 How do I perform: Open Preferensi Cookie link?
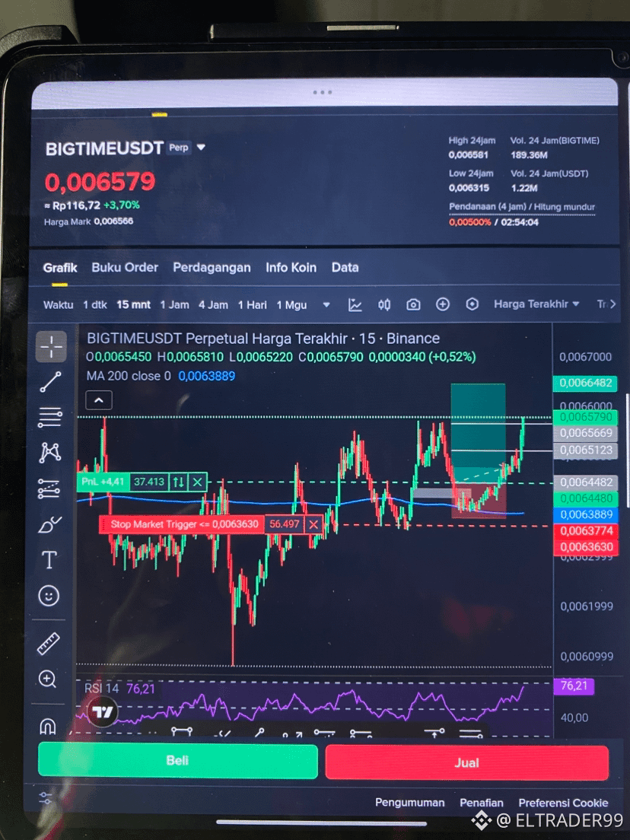point(563,803)
